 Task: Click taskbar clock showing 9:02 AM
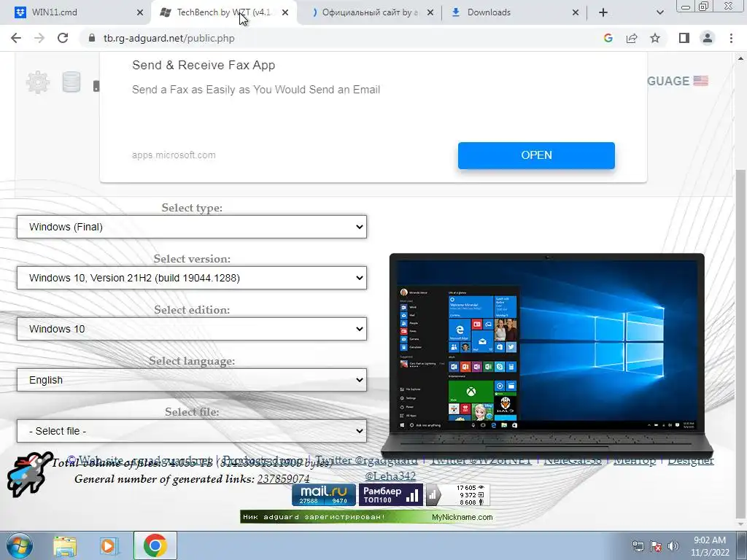click(x=710, y=546)
